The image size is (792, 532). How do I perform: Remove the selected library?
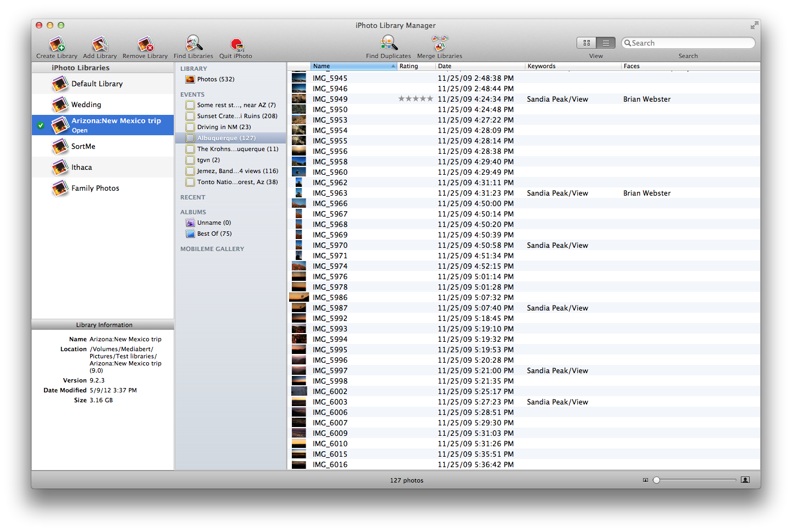pos(145,46)
